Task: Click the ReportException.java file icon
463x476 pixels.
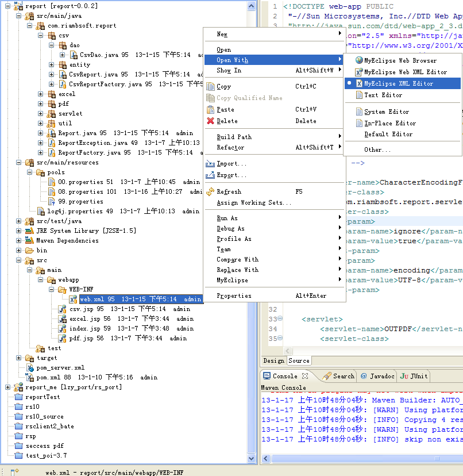Action: click(52, 143)
